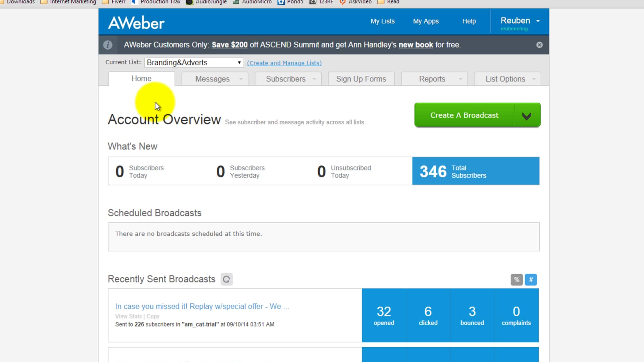Click the 6 clicked stat
The image size is (644, 362).
(428, 315)
